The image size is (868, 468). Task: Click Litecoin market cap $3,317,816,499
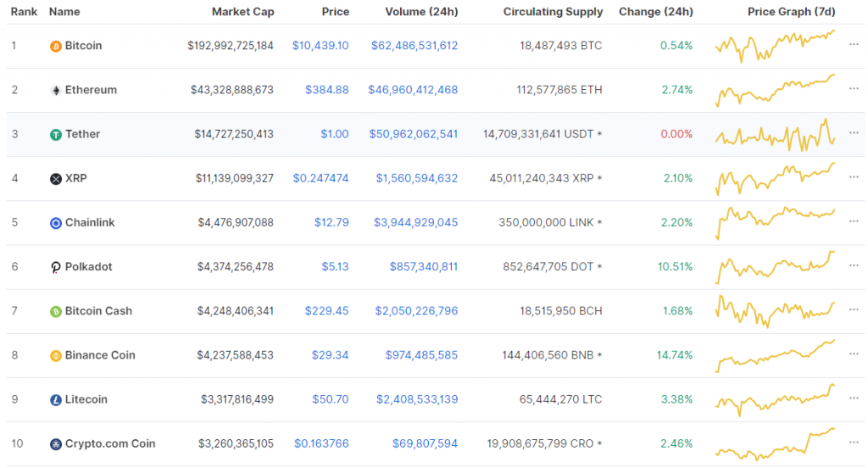[x=237, y=399]
